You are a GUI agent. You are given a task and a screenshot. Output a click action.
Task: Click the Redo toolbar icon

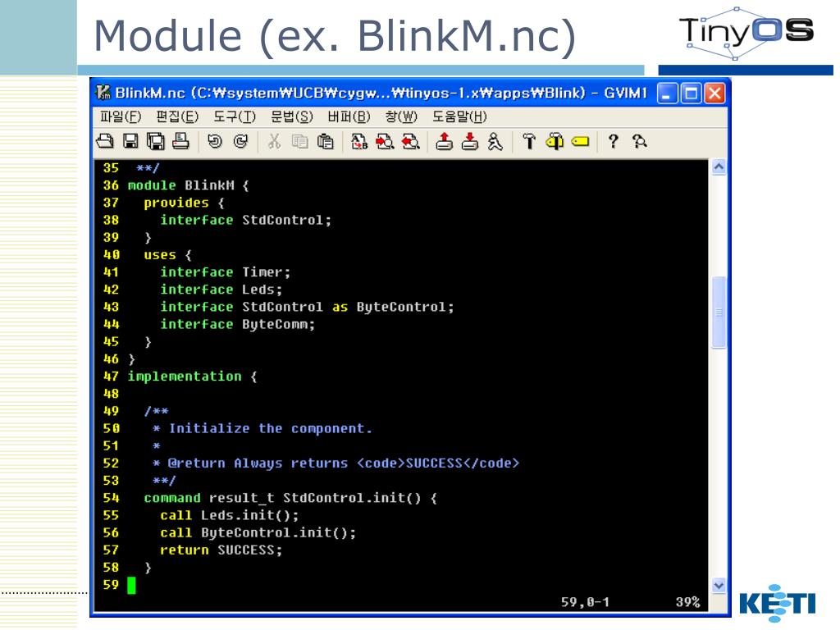[241, 141]
